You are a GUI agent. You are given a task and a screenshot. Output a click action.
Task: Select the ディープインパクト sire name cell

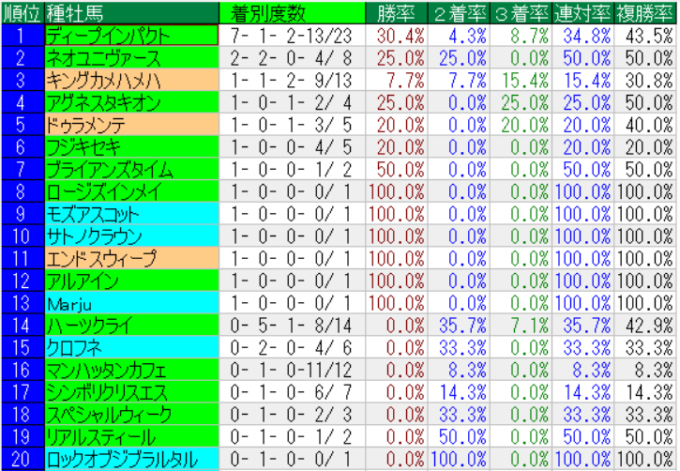coord(131,35)
